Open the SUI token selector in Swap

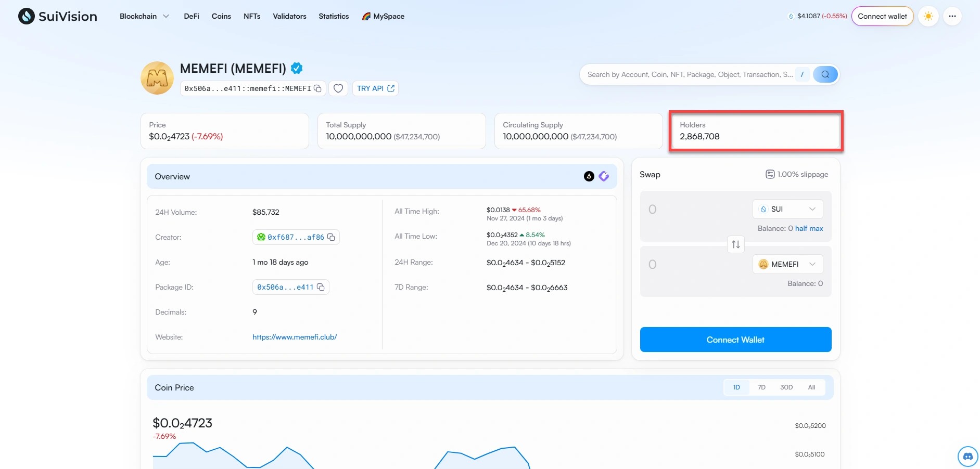coord(787,209)
